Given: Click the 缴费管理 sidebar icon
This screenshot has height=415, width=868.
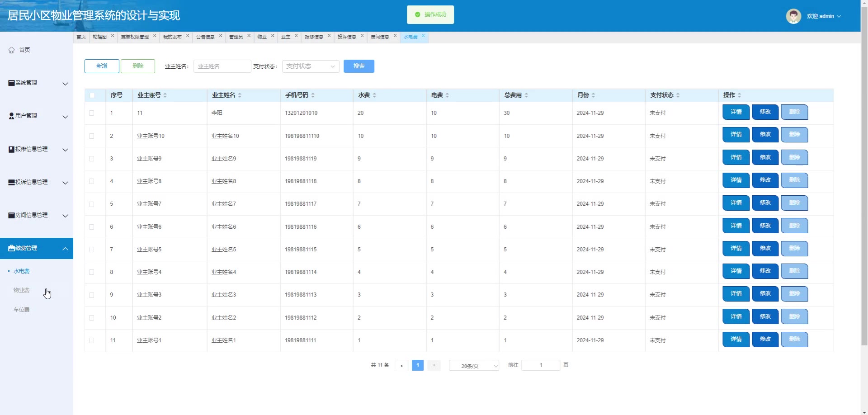Looking at the screenshot, I should click(x=12, y=248).
